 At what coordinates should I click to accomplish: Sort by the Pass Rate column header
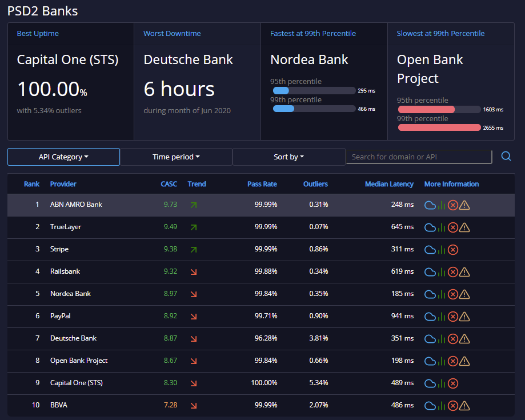262,184
